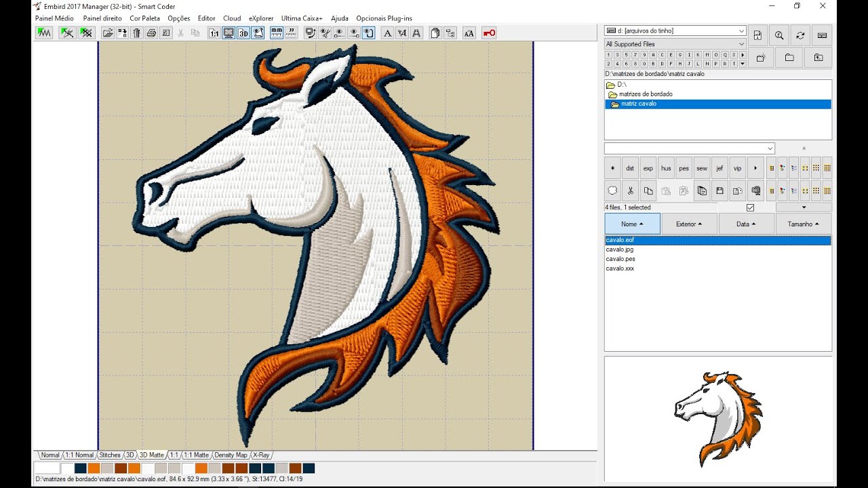
Task: Toggle the jef format filter
Action: click(x=719, y=168)
